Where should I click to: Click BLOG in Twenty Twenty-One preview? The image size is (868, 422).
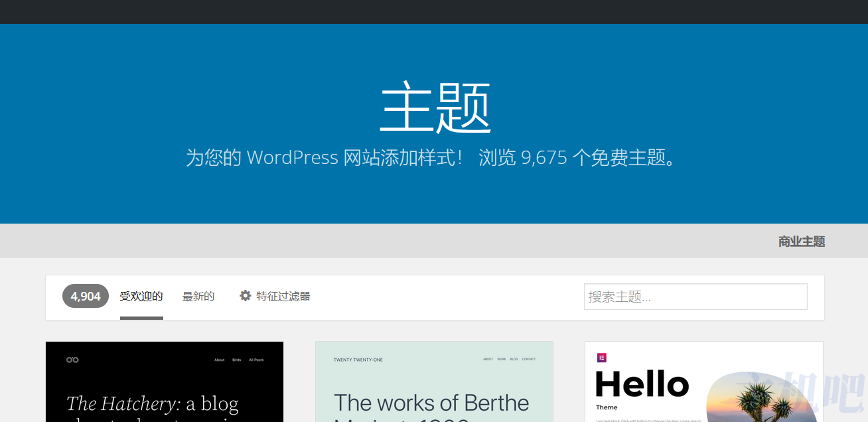tap(514, 359)
